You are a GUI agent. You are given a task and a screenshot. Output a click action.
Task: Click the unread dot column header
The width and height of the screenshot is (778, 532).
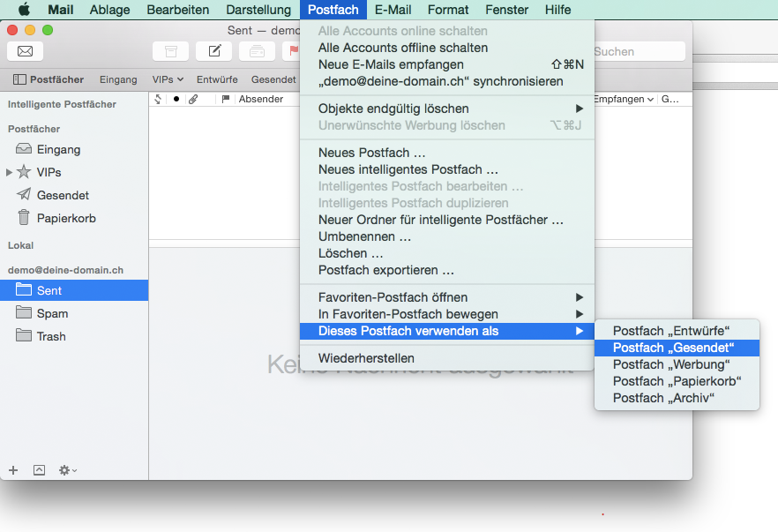(x=176, y=99)
